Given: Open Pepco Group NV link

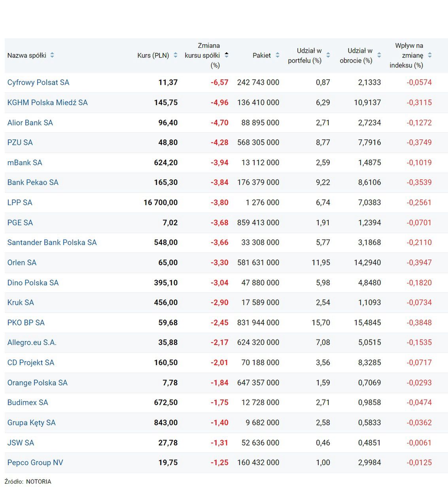Looking at the screenshot, I should pyautogui.click(x=35, y=463).
